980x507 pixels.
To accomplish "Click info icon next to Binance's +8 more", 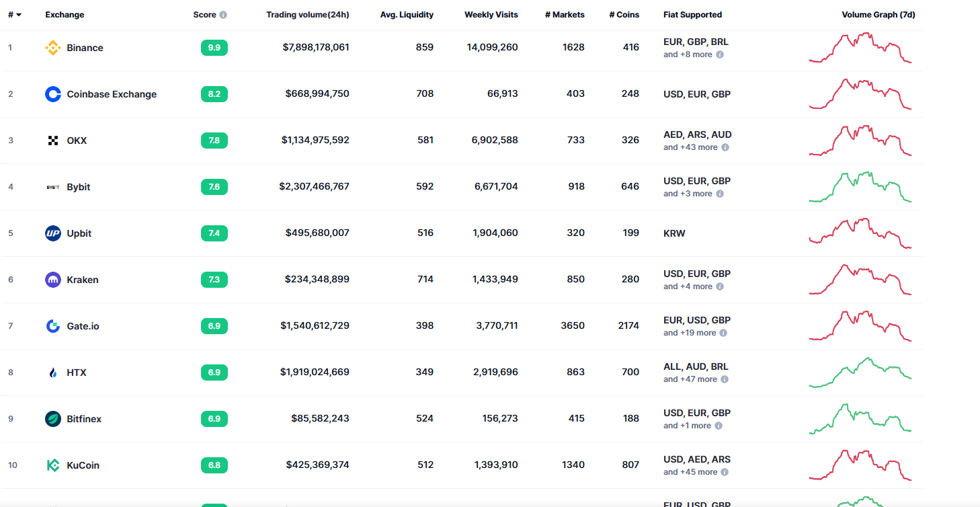I will click(x=720, y=54).
